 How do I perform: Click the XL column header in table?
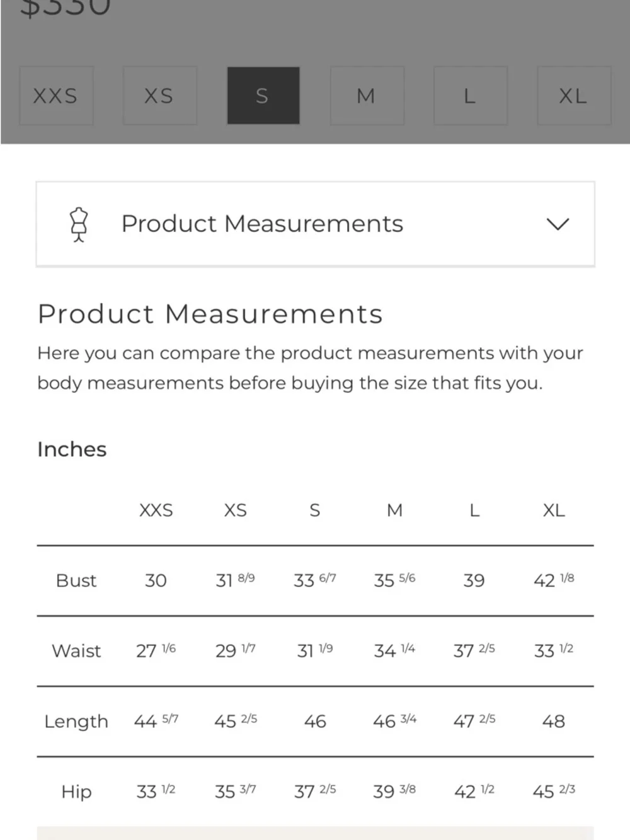[x=554, y=510]
